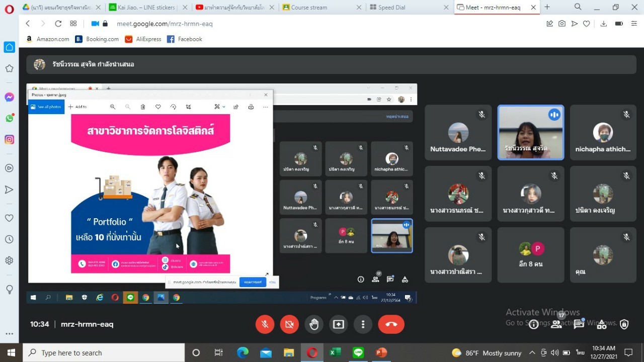Expand Meet's three-dot more options menu
The height and width of the screenshot is (362, 644).
[x=363, y=325]
